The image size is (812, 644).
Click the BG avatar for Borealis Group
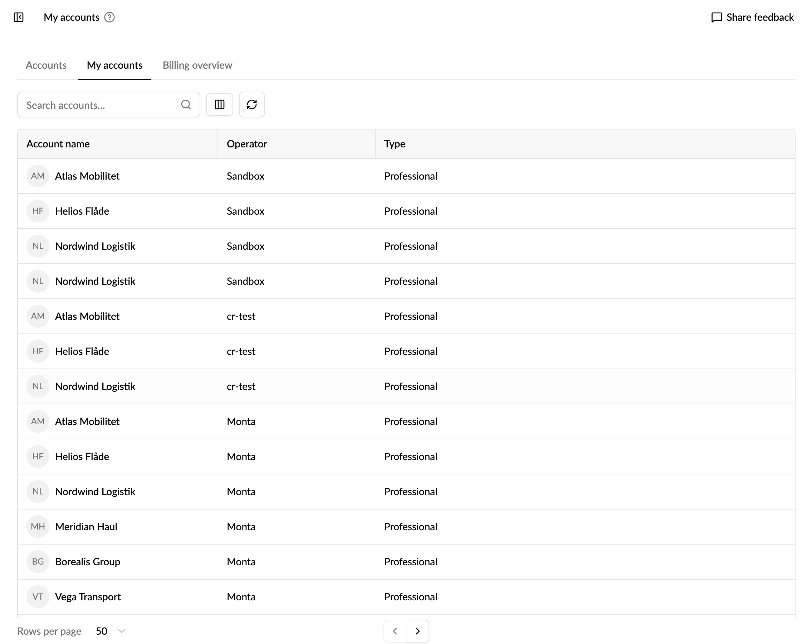tap(38, 561)
